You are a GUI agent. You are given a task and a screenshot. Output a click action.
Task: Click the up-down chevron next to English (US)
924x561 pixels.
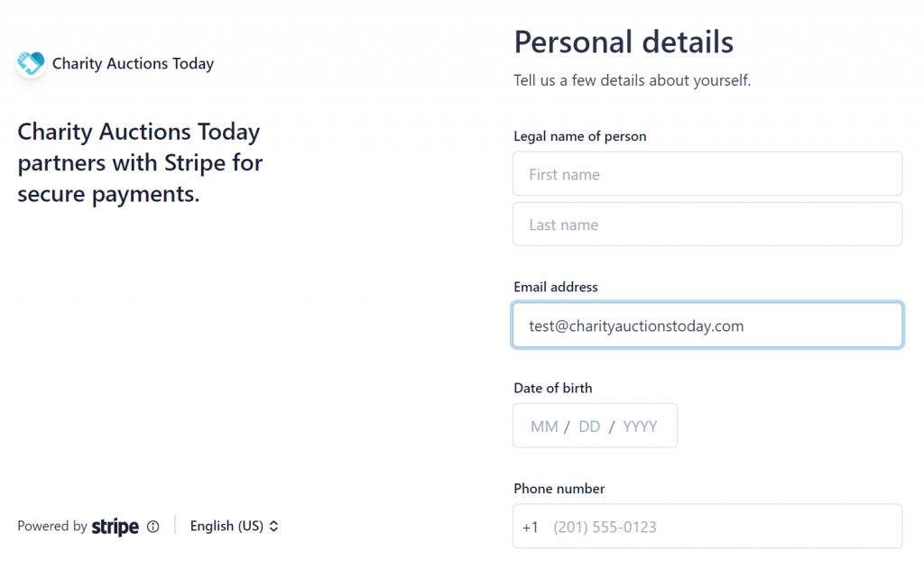point(273,526)
